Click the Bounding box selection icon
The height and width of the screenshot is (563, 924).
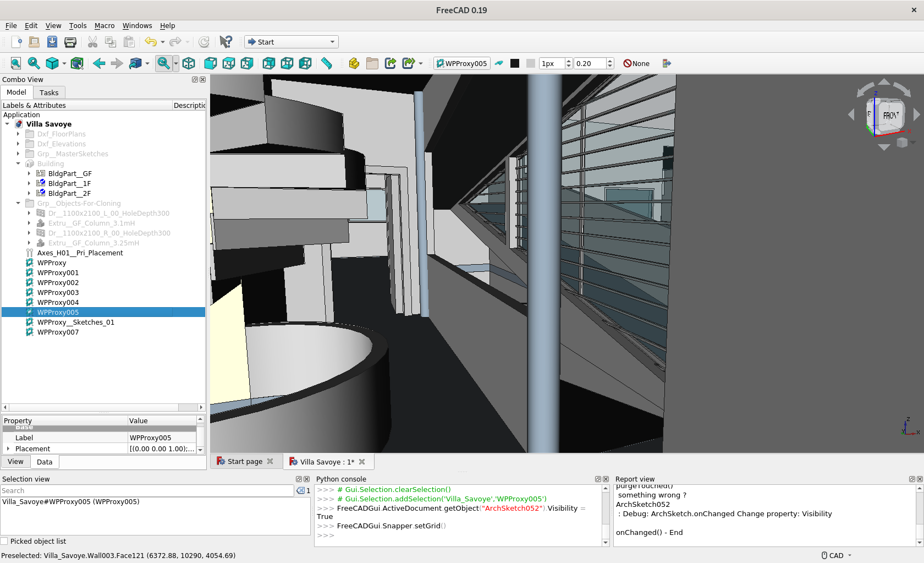click(x=77, y=63)
